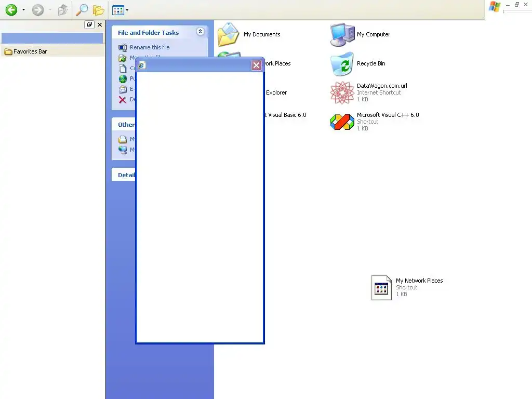Viewport: 532px width, 399px height.
Task: Open Search with the magnifier icon
Action: [x=82, y=10]
